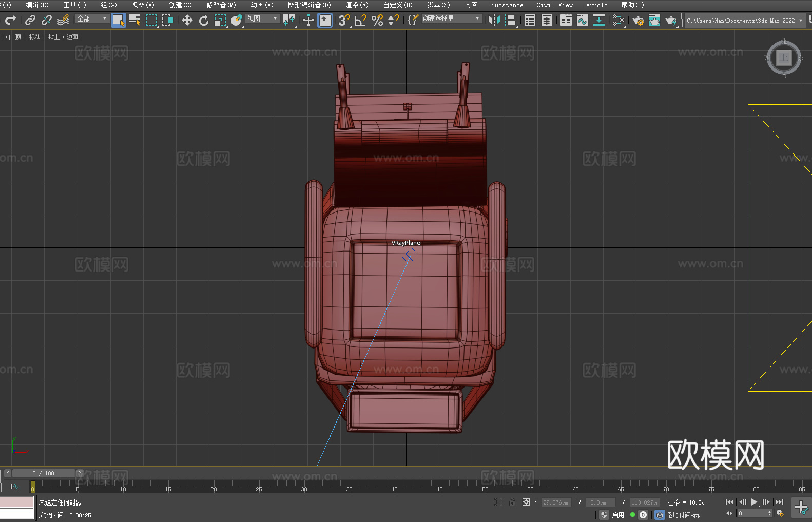Viewport: 812px width, 522px height.
Task: Toggle Angle Snap
Action: (x=361, y=20)
